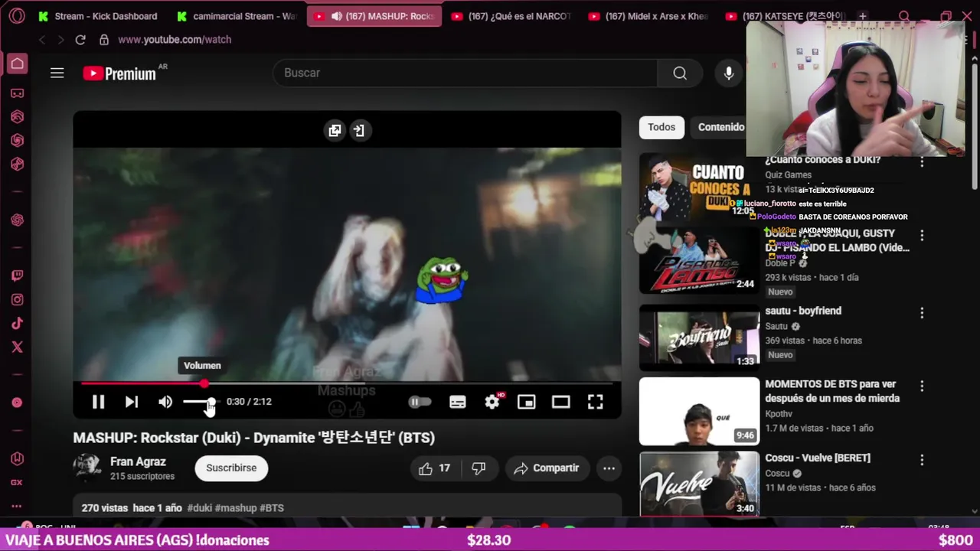Open options menu for MOMENTOS DE BTS video

(x=922, y=386)
